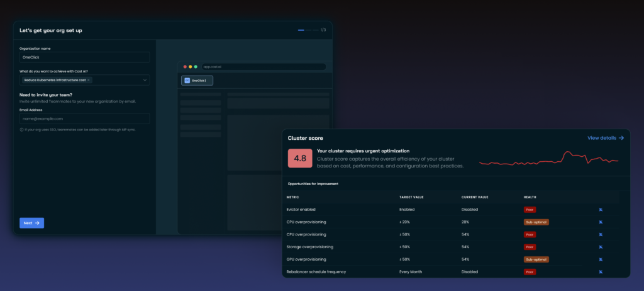Click the arrow icon next to View details
644x291 pixels.
(x=621, y=138)
